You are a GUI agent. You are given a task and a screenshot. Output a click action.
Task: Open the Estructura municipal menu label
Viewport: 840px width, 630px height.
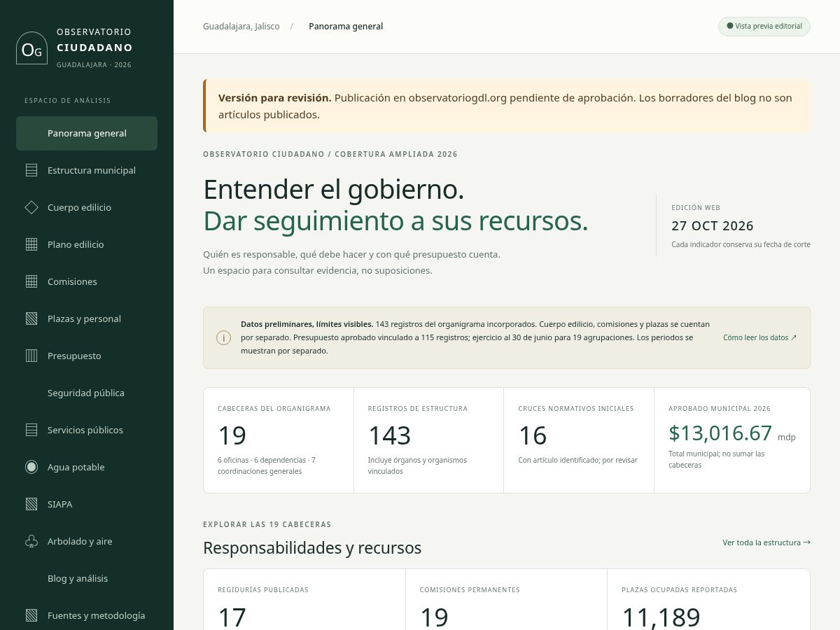click(92, 170)
